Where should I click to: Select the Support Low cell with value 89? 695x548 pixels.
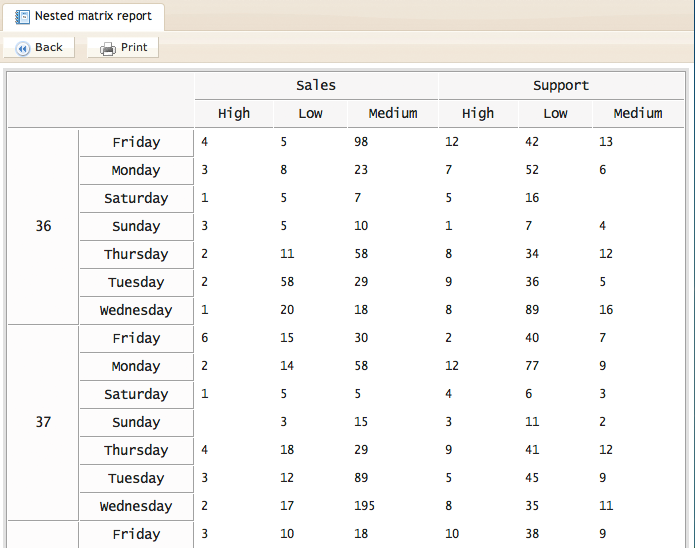point(533,310)
